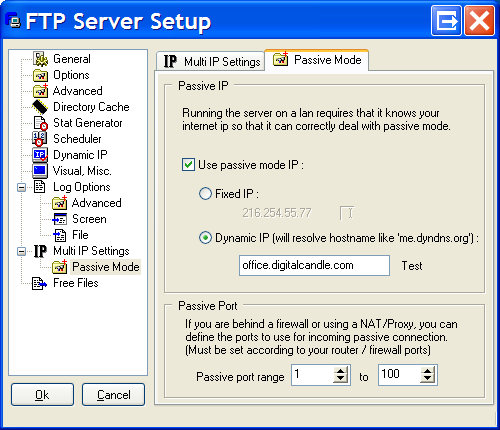Collapse the Multi IP Settings tree node
Viewport: 500px width, 430px height.
[x=22, y=251]
